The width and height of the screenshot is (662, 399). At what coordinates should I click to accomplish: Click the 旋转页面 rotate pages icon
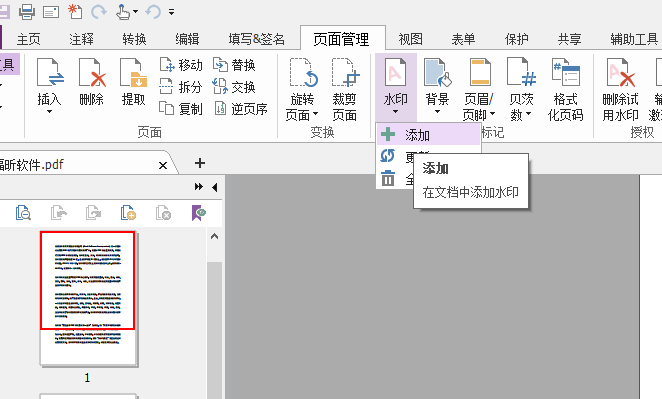coord(303,74)
